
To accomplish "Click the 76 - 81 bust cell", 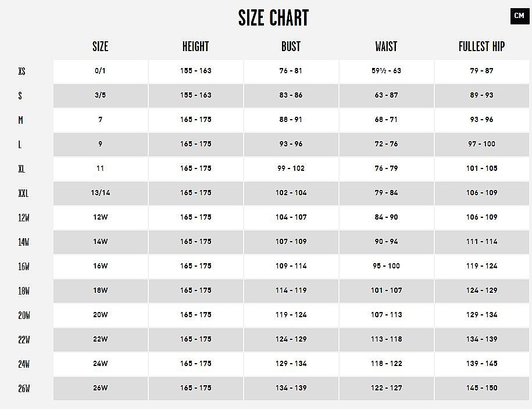I will coord(291,71).
